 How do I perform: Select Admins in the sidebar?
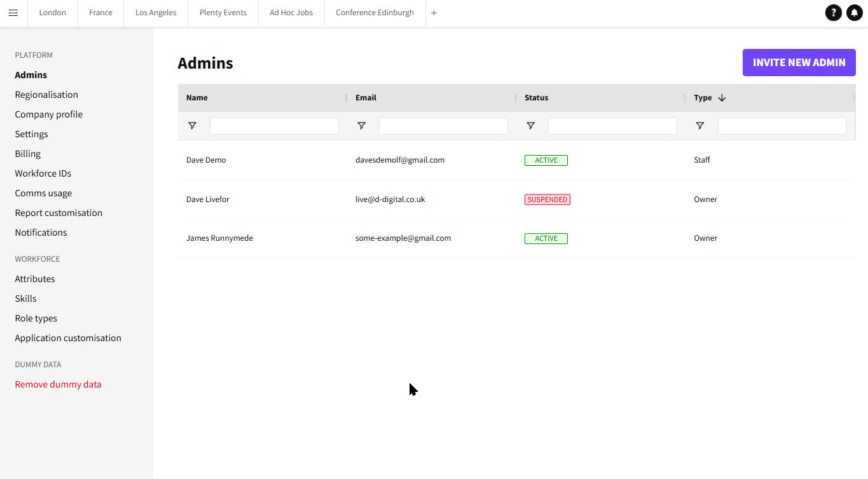(x=31, y=75)
